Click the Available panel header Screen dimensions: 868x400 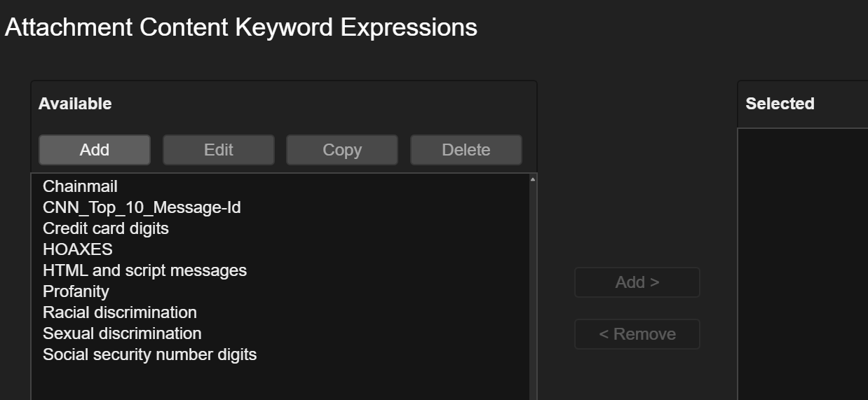75,104
